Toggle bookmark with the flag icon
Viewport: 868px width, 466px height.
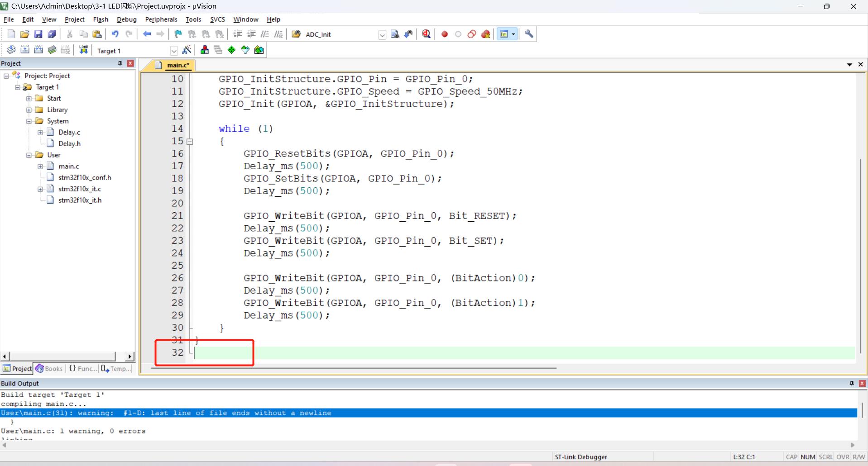[x=178, y=34]
